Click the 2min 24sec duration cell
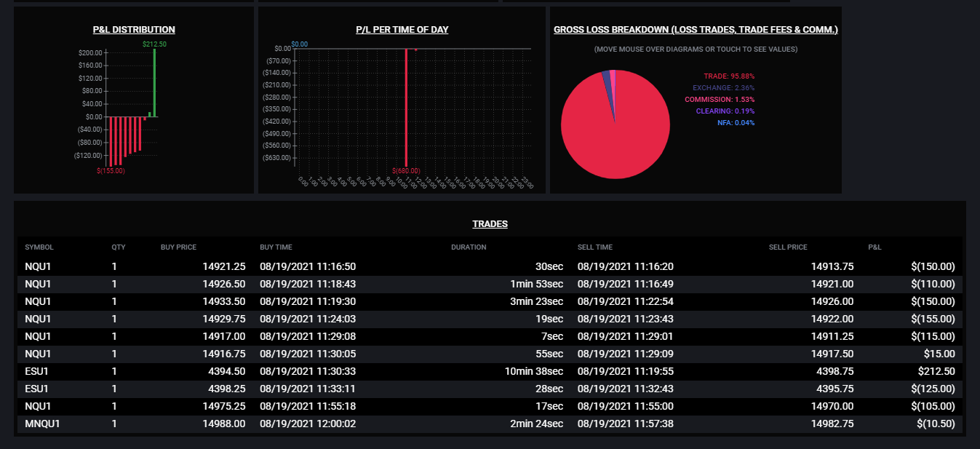The height and width of the screenshot is (449, 980). 538,424
